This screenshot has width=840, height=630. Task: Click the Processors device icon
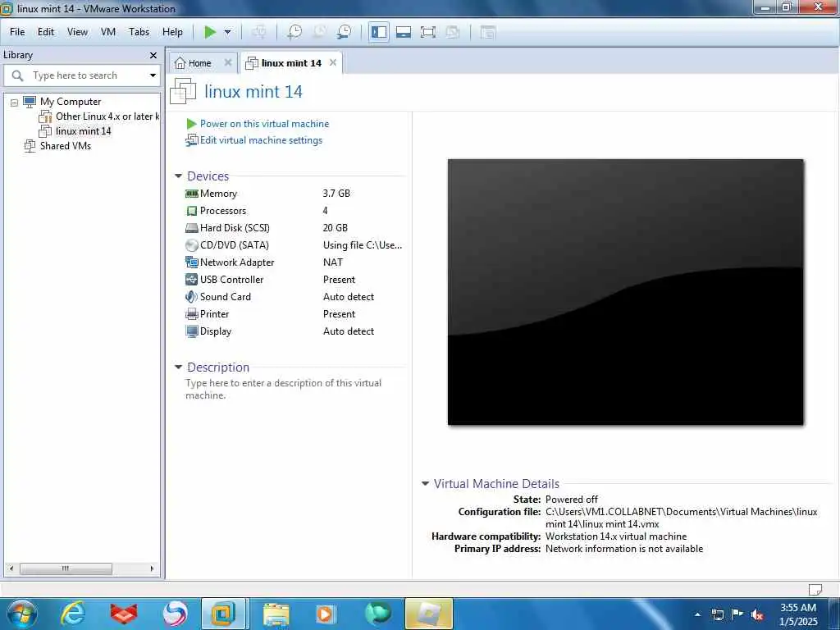pos(192,211)
